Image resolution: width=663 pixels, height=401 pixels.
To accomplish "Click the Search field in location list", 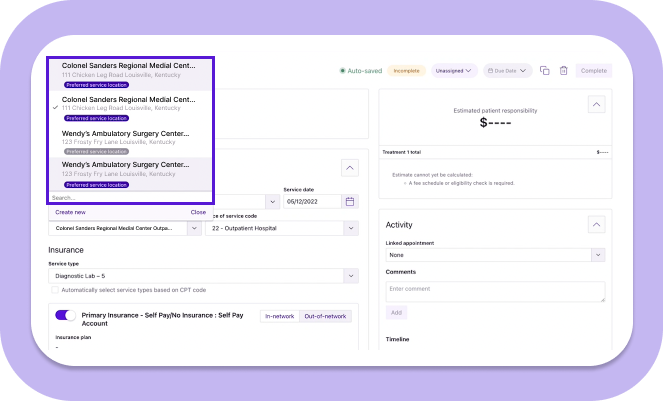I will 130,198.
